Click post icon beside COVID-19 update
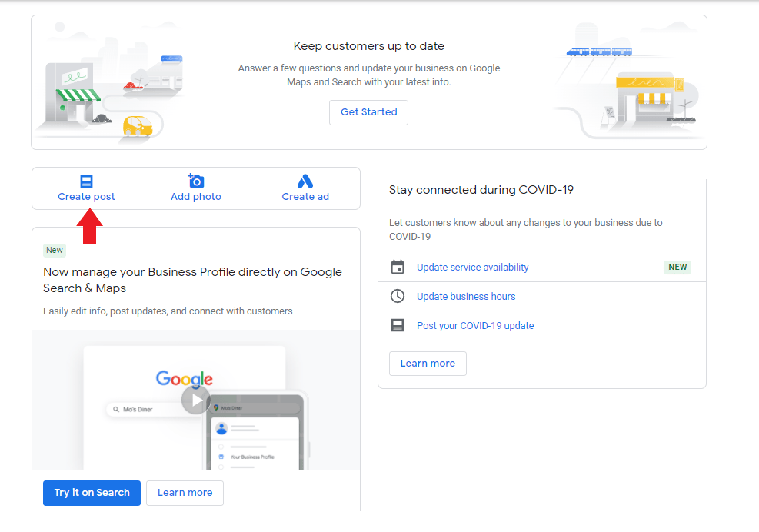The image size is (759, 532). 398,326
